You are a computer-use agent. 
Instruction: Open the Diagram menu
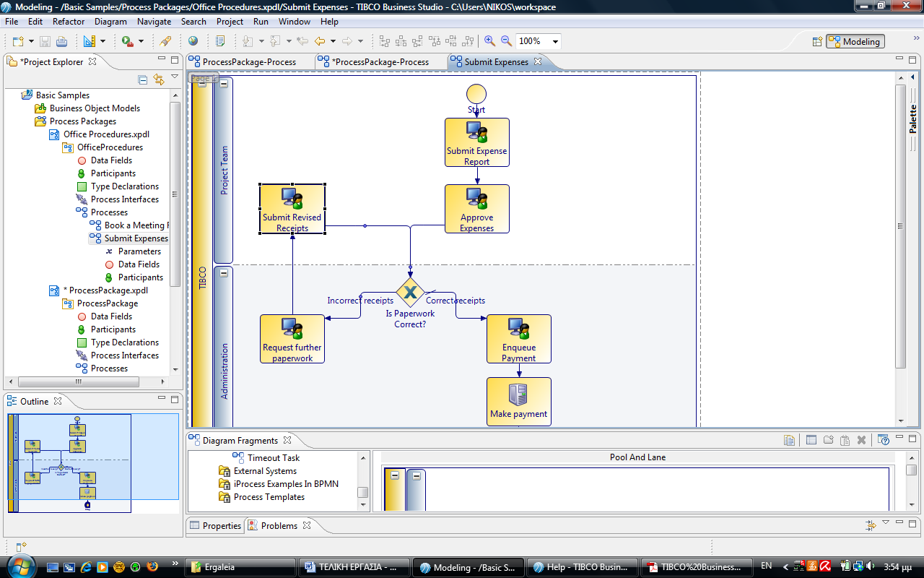[110, 22]
